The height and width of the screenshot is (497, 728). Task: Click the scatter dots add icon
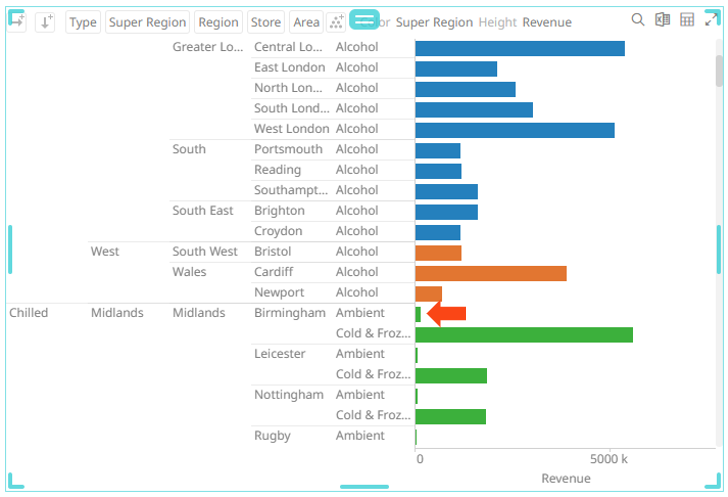click(x=336, y=22)
